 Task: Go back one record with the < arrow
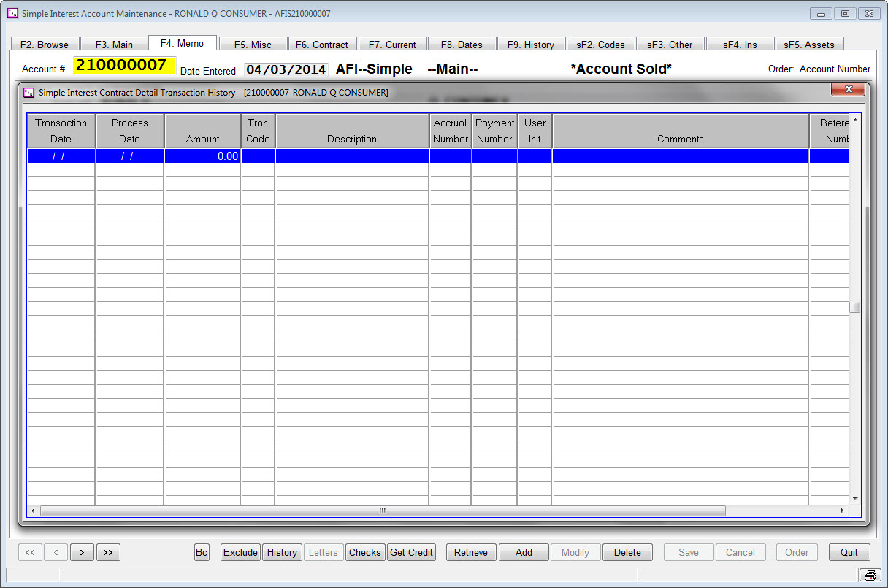[x=56, y=552]
